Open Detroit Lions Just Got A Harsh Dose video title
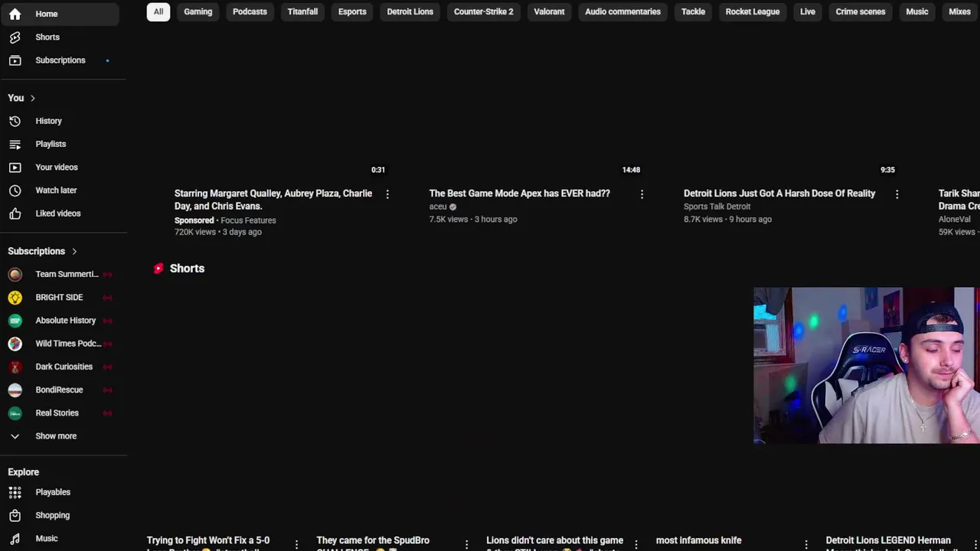This screenshot has width=980, height=551. coord(779,194)
